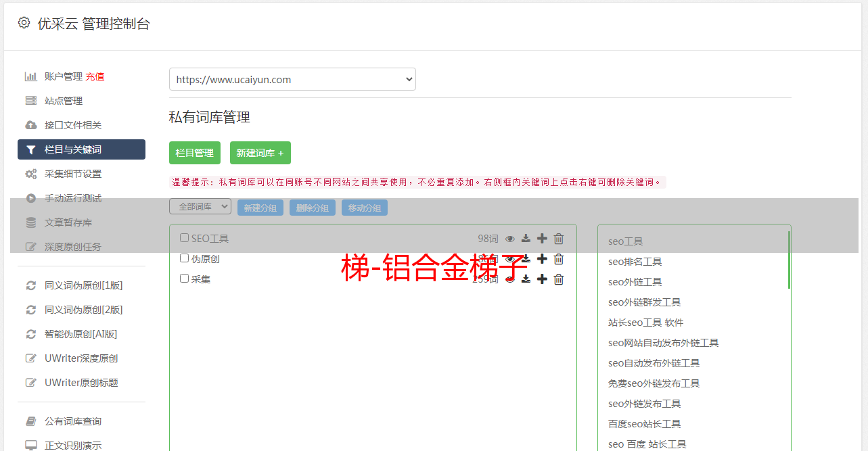Select keyword 'seo网站自动发布外链工具'
868x451 pixels.
click(x=664, y=343)
